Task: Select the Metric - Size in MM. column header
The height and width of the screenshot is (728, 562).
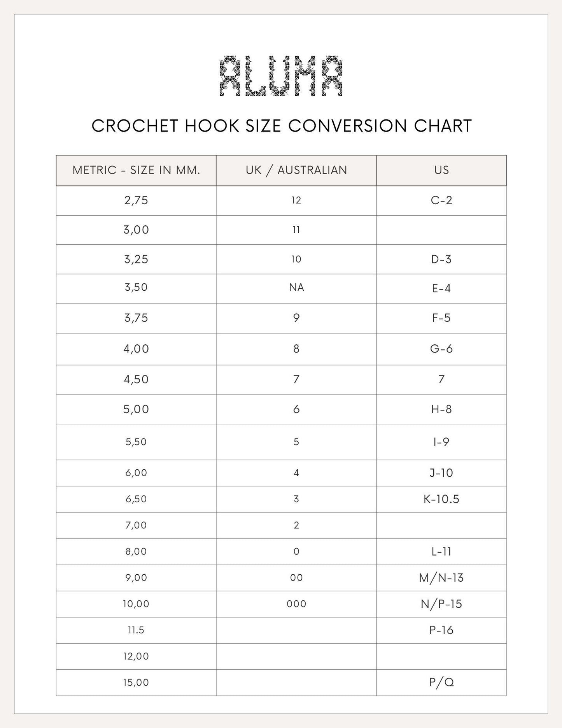Action: point(136,170)
